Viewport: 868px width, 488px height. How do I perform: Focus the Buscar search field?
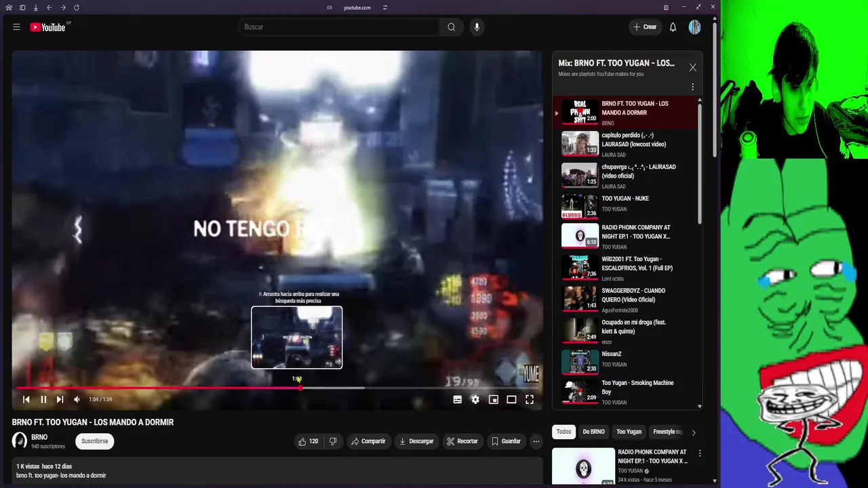pos(339,27)
